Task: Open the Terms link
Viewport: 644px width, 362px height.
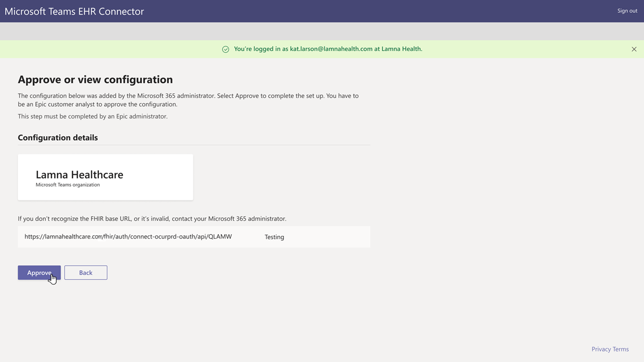Action: [x=621, y=349]
